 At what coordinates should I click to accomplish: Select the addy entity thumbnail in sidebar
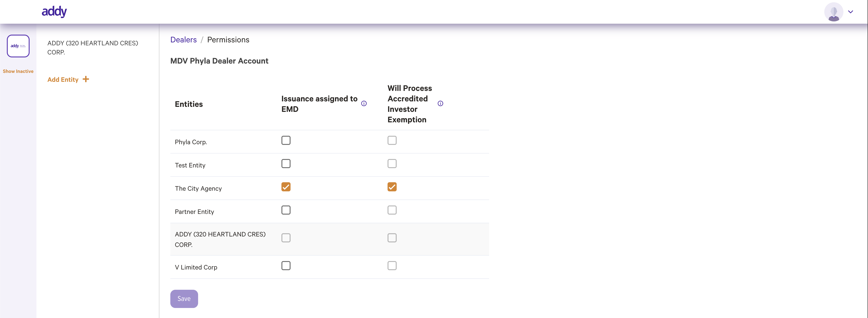[x=18, y=46]
